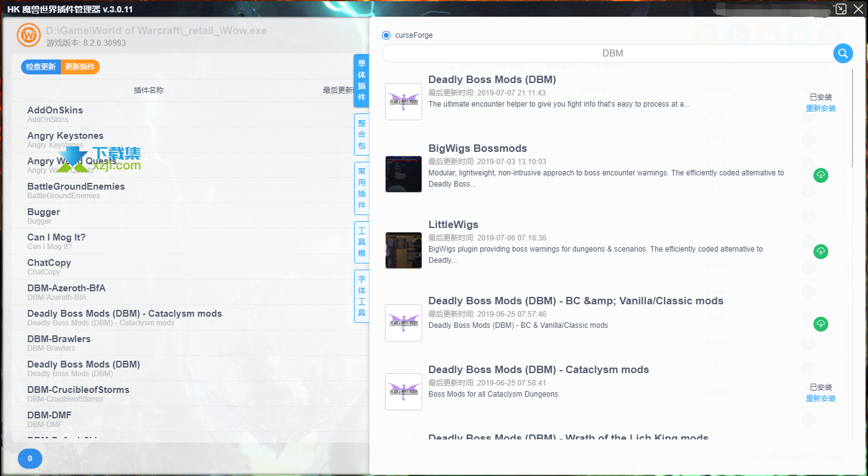The image size is (868, 476).
Task: Open Deadly Boss Mods (DBM) thumbnail
Action: 404,102
